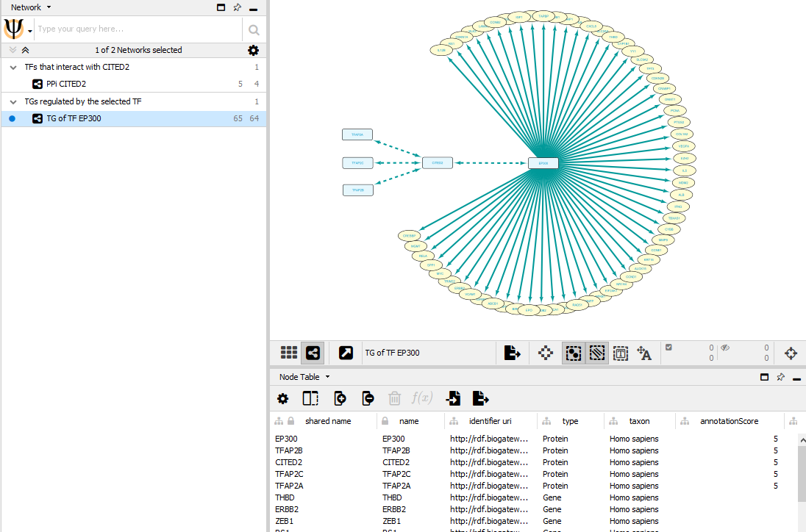Float the Table panel window

(764, 377)
